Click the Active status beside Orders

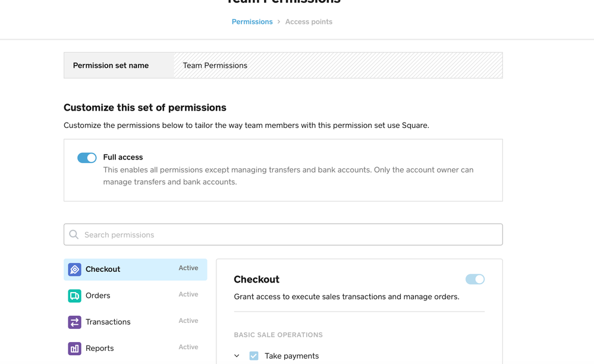(x=188, y=294)
